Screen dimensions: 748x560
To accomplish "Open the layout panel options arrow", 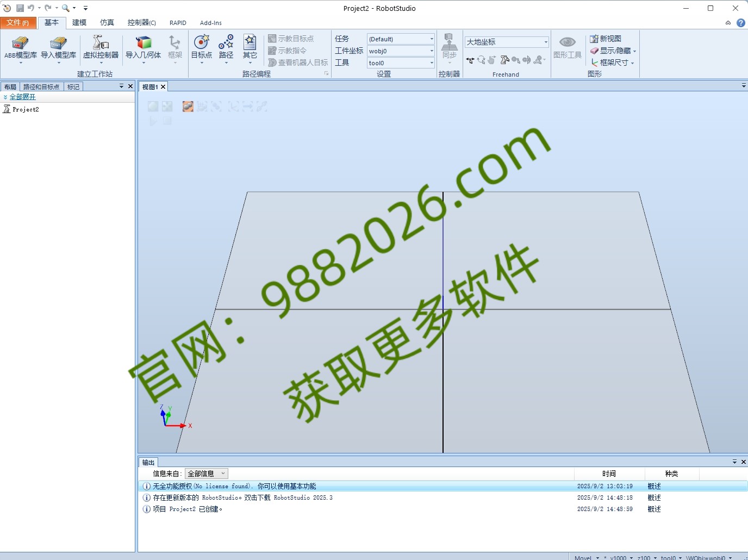I will pyautogui.click(x=121, y=86).
